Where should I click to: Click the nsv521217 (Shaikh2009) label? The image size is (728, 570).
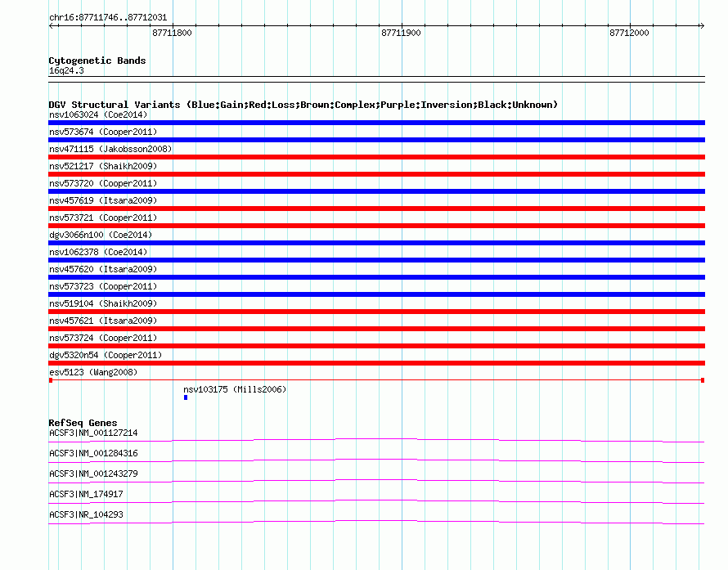coord(103,166)
